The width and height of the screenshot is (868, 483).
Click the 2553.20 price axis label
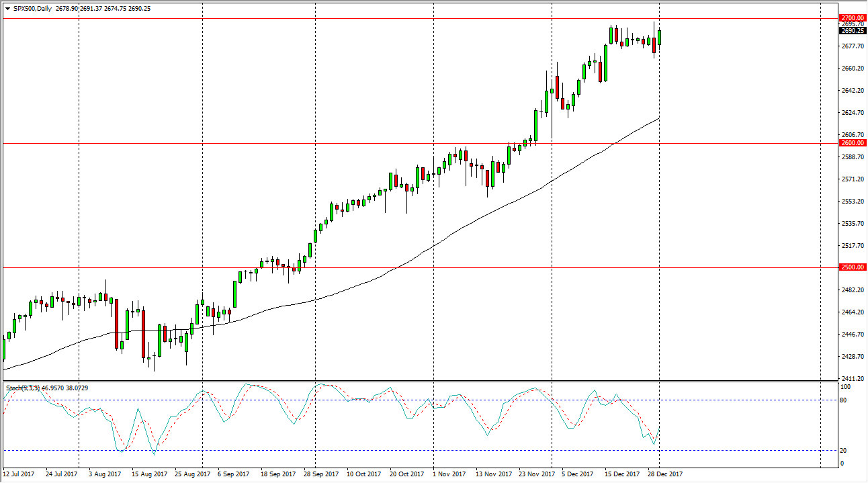(851, 202)
